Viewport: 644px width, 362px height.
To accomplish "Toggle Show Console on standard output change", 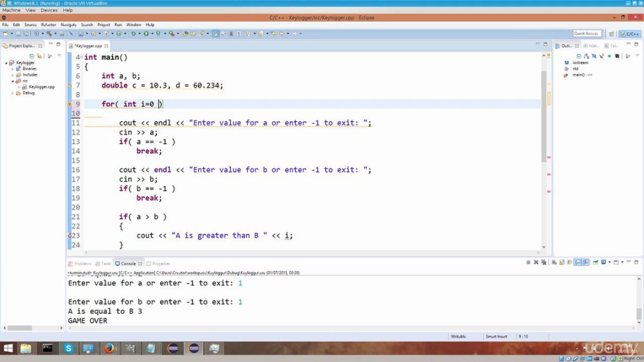I will 578,262.
